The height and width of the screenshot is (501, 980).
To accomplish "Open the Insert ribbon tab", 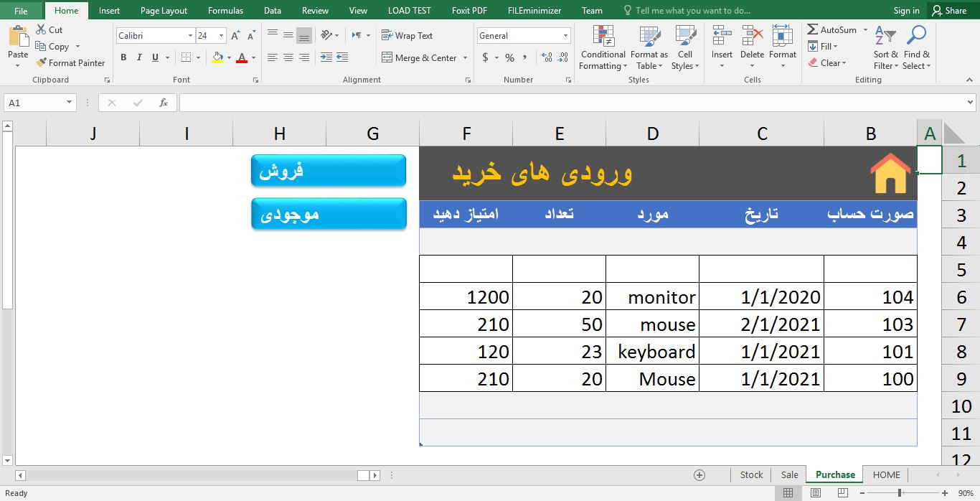I will coord(109,11).
